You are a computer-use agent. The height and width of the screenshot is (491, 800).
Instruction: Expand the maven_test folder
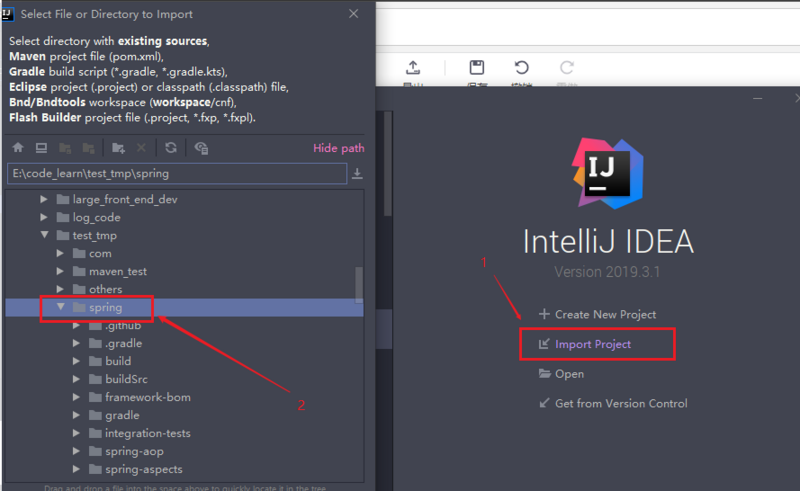coord(60,271)
